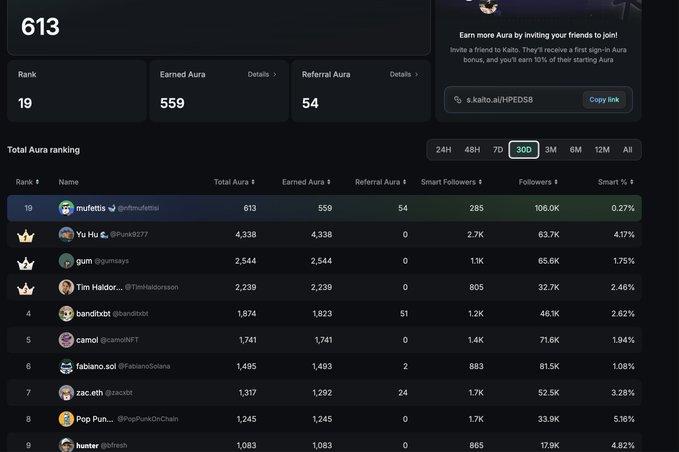Switch ranking period to 6M
The image size is (679, 452).
click(x=576, y=150)
